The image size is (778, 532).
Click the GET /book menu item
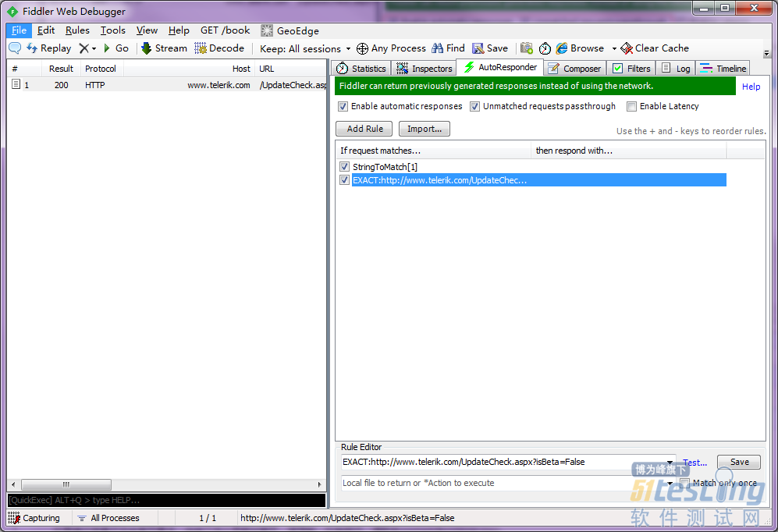(226, 30)
